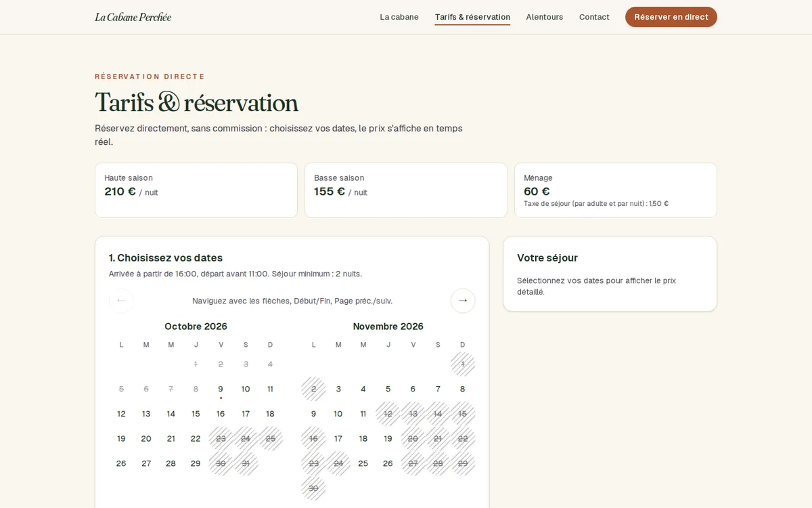
Task: Pick November 5 in the calendar
Action: tap(388, 389)
